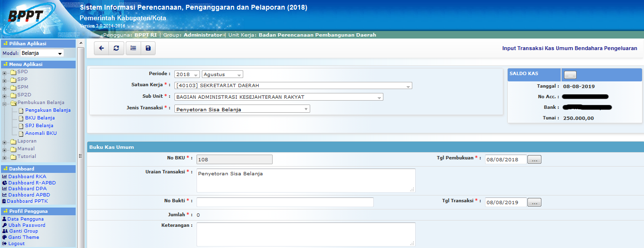Expand the SPD folder in menu tree
Image resolution: width=644 pixels, height=248 pixels.
tap(5, 72)
